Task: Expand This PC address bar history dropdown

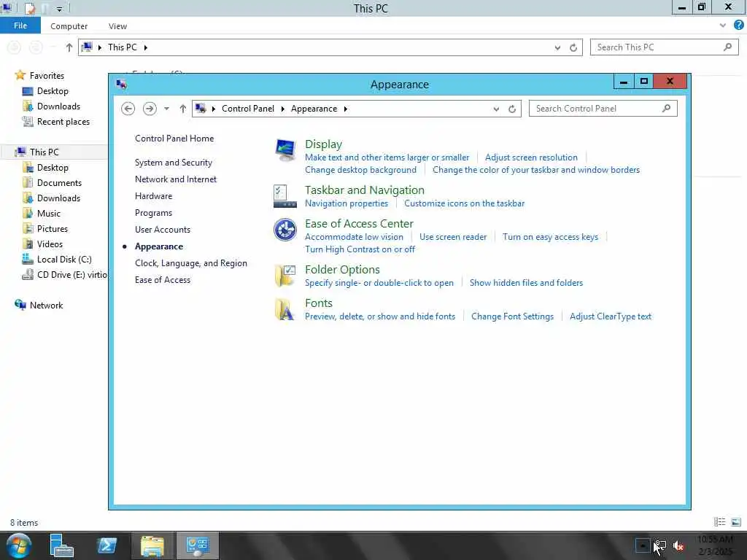Action: [x=557, y=47]
